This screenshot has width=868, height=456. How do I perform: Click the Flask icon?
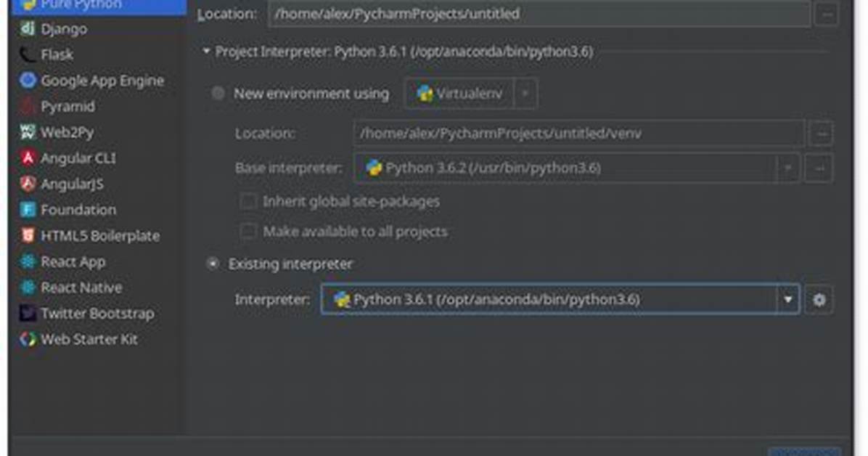(27, 54)
